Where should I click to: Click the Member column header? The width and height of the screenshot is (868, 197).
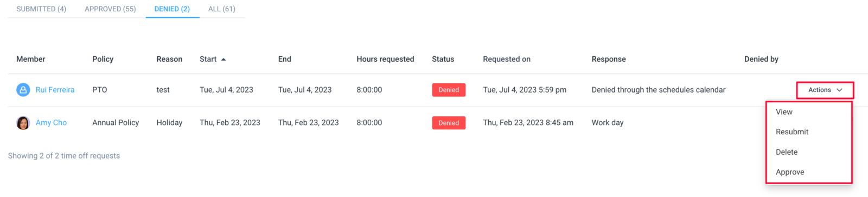tap(31, 59)
